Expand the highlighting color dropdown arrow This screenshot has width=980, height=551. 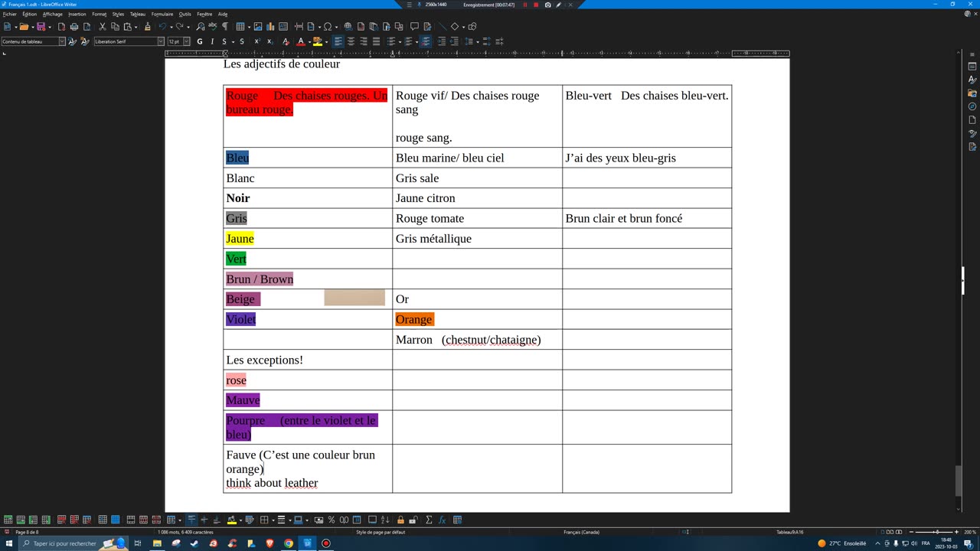tap(326, 41)
